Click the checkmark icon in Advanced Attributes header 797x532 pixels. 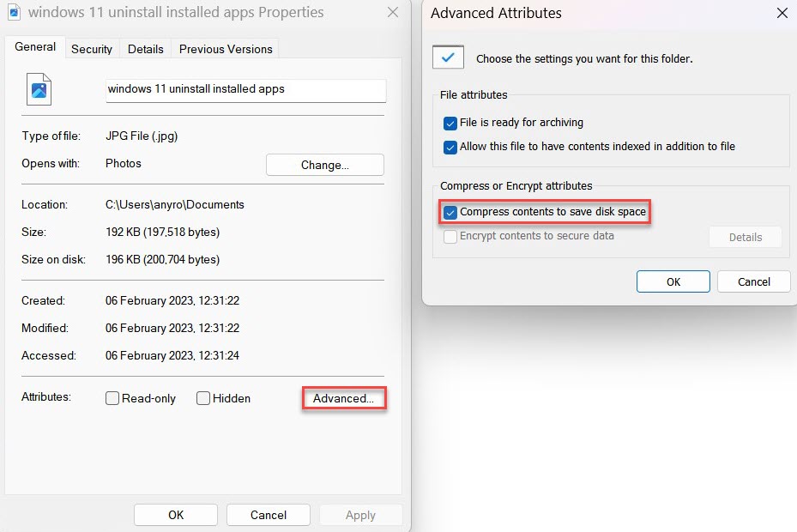click(448, 57)
